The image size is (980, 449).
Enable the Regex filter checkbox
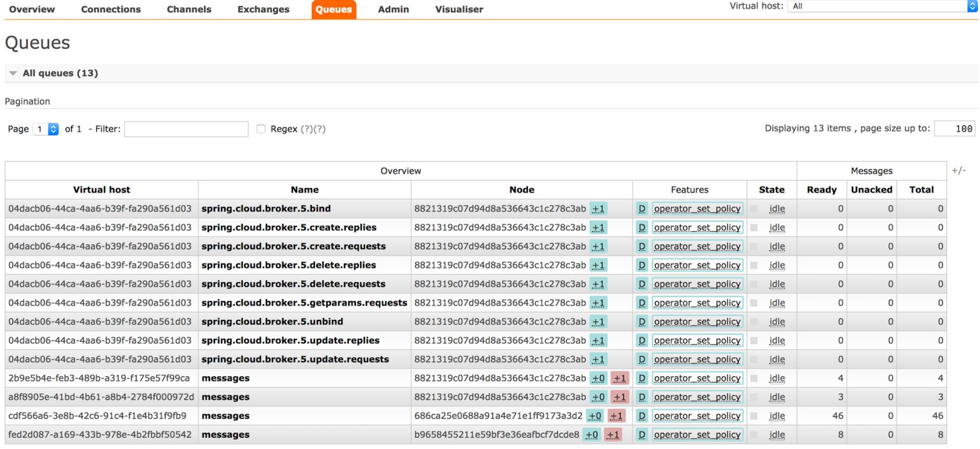(x=261, y=129)
